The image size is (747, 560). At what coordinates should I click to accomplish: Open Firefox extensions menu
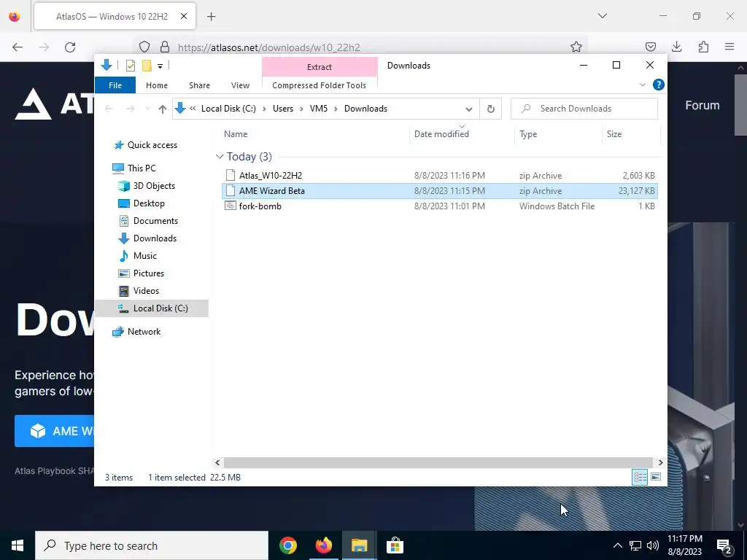click(703, 47)
